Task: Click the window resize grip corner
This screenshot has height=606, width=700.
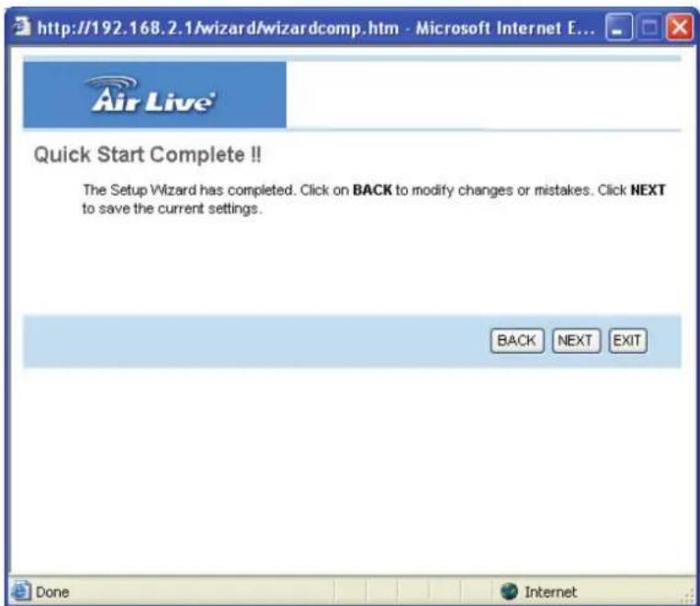Action: tap(687, 597)
